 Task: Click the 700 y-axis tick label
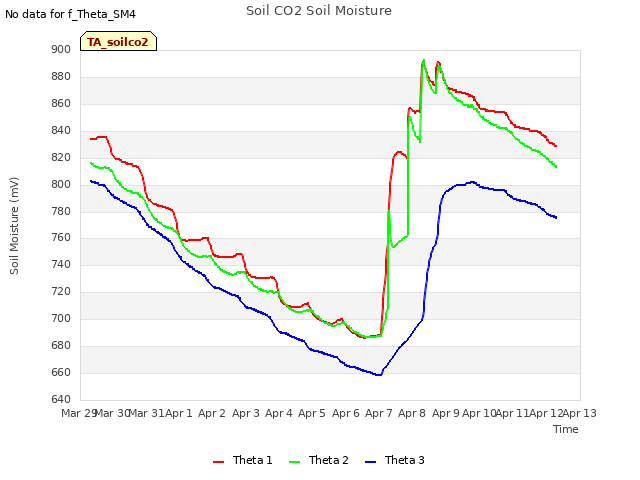point(61,318)
